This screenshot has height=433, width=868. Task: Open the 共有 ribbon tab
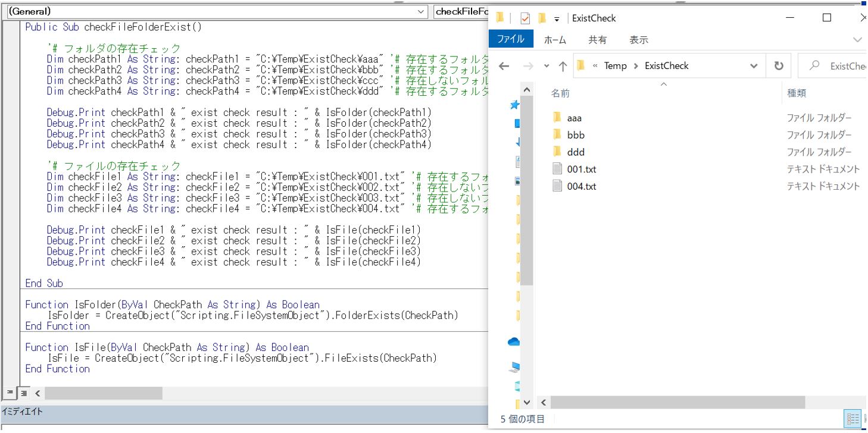(x=597, y=40)
